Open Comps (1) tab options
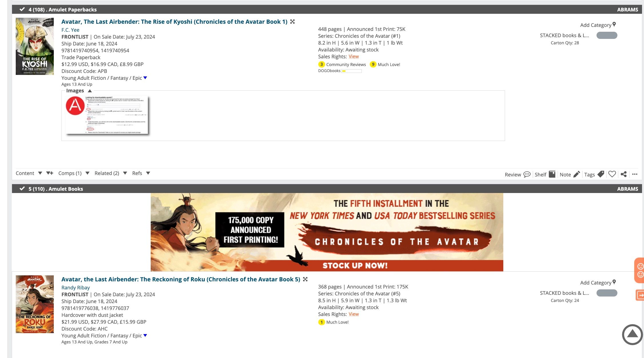This screenshot has width=644, height=358. click(x=87, y=173)
